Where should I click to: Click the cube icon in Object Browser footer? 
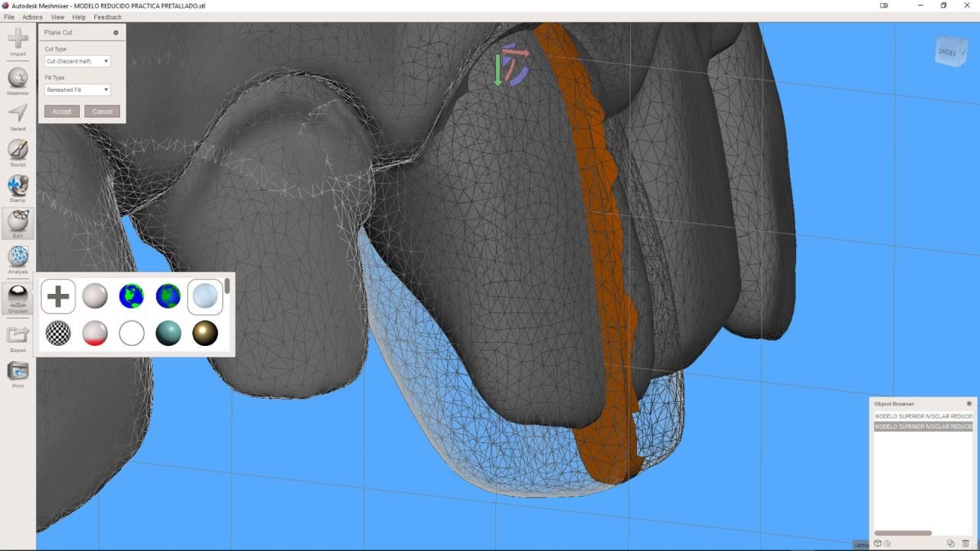coord(877,543)
